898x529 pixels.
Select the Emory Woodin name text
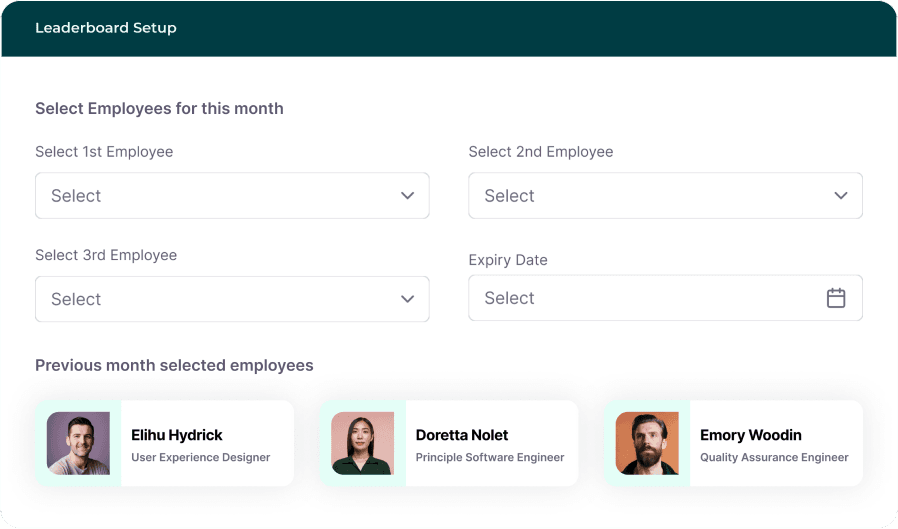[750, 435]
